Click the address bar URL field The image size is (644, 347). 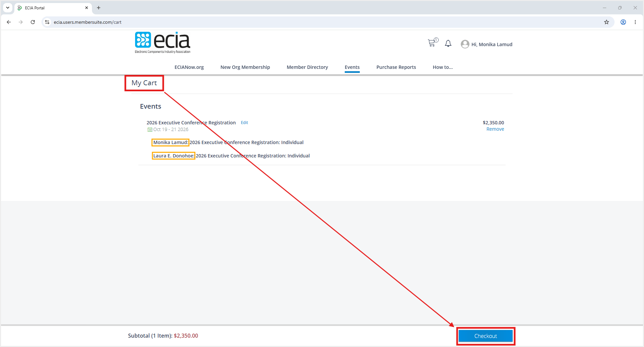point(328,22)
